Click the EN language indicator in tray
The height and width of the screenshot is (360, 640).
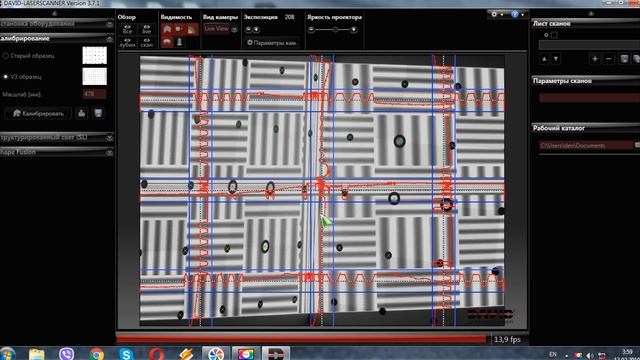tap(553, 354)
